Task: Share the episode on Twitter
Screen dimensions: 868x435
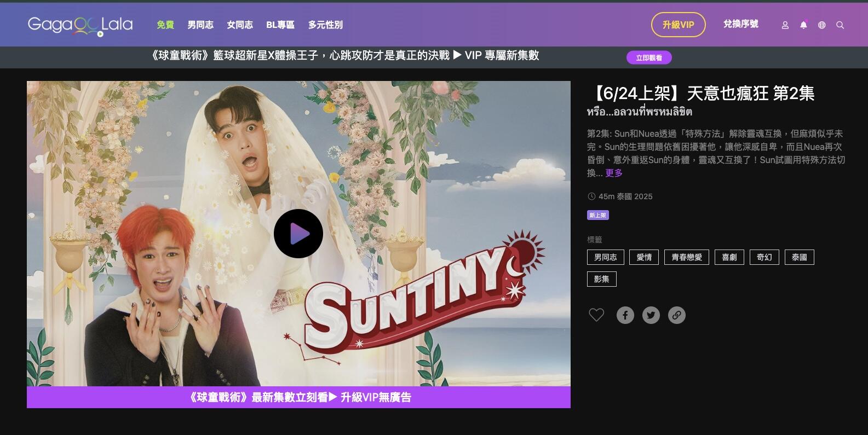Action: pos(651,315)
